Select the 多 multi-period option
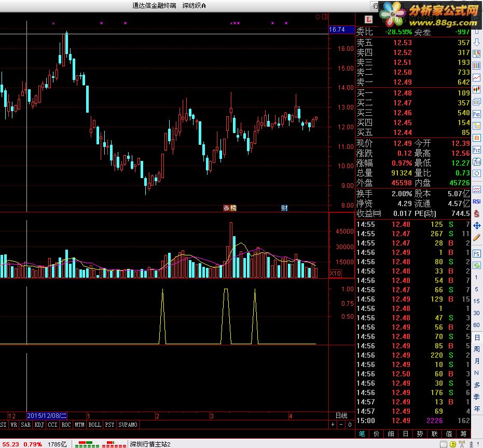This screenshot has width=483, height=448. [477, 385]
